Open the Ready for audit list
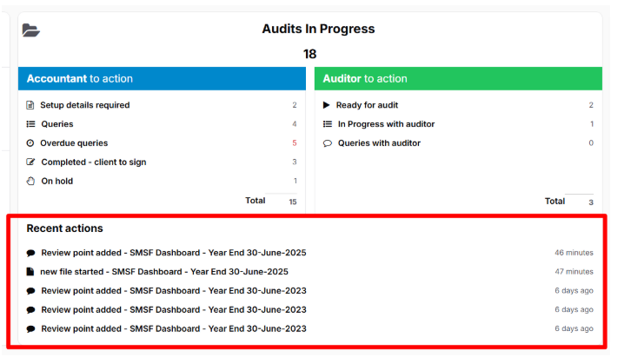Screen dimensions: 644x364 [x=367, y=105]
